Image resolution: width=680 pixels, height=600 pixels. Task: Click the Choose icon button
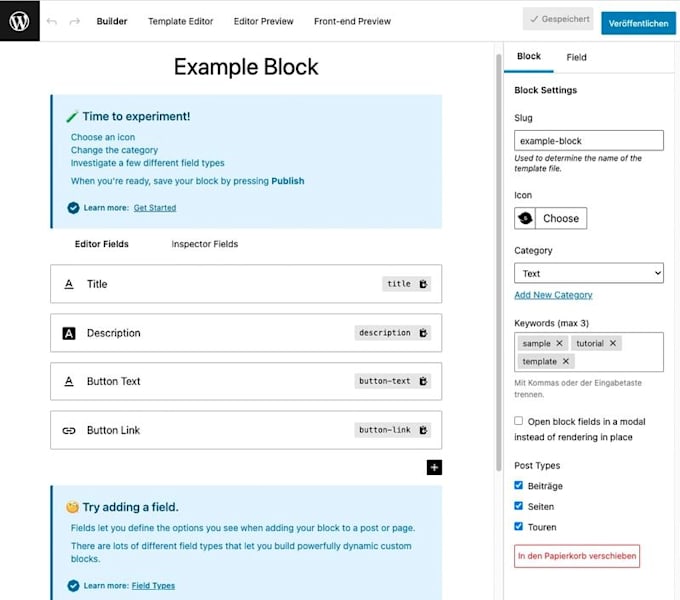[561, 218]
